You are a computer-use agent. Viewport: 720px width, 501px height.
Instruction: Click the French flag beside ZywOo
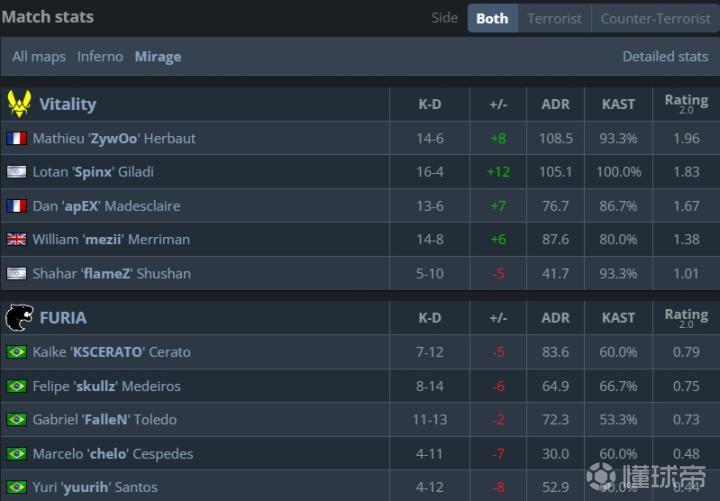(16, 138)
